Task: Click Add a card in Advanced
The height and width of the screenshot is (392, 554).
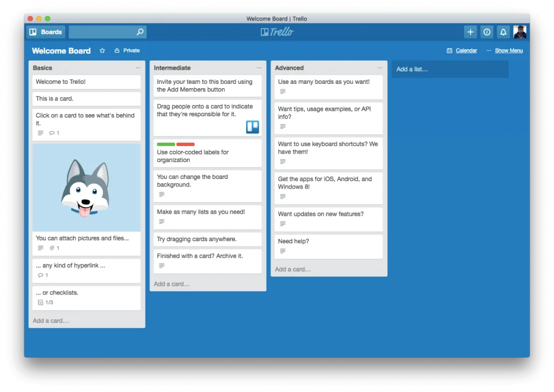Action: pyautogui.click(x=293, y=269)
